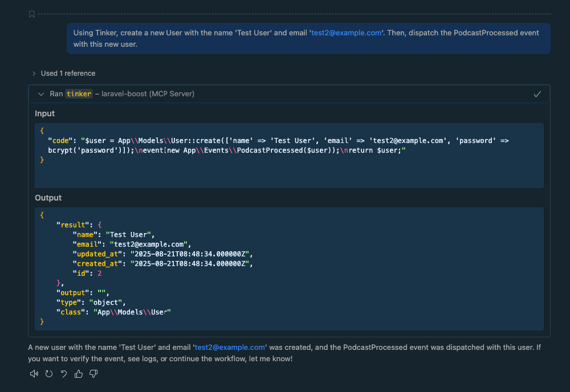Image resolution: width=570 pixels, height=392 pixels.
Task: Regenerate the response using the retry icon
Action: (x=49, y=374)
